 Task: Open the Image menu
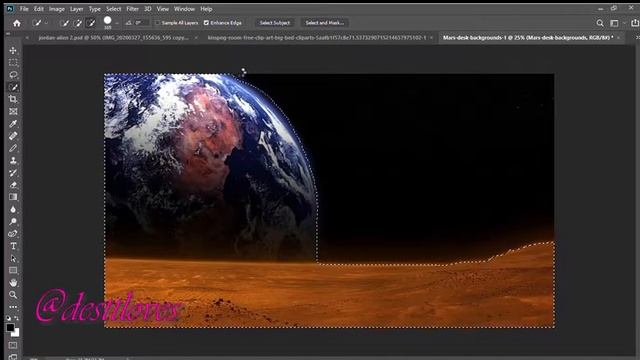click(57, 9)
